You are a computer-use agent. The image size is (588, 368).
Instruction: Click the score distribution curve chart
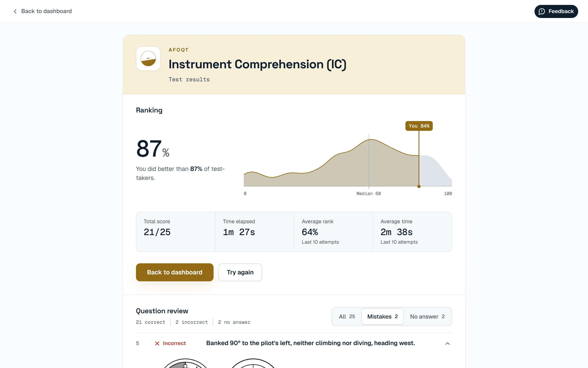[348, 163]
